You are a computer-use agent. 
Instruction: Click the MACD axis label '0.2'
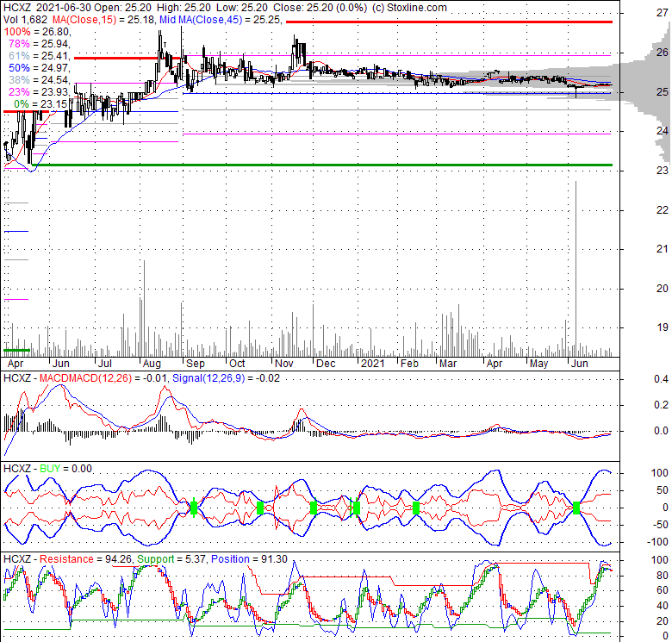tap(662, 405)
